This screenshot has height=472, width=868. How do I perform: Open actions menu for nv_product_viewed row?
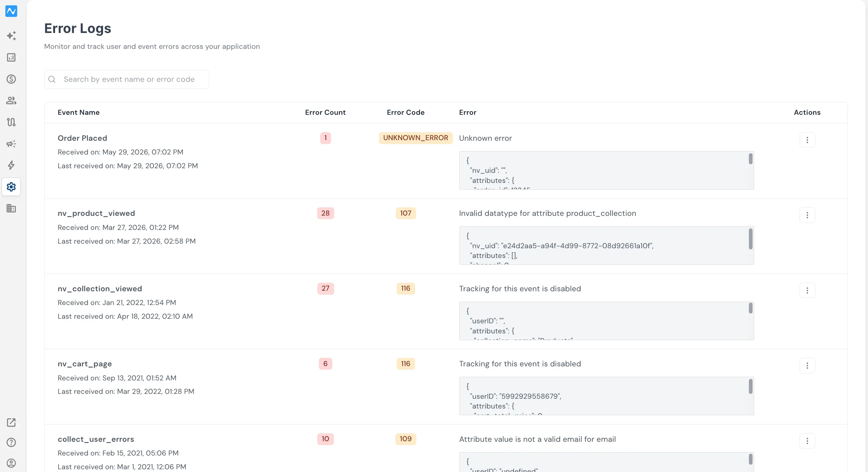[807, 215]
